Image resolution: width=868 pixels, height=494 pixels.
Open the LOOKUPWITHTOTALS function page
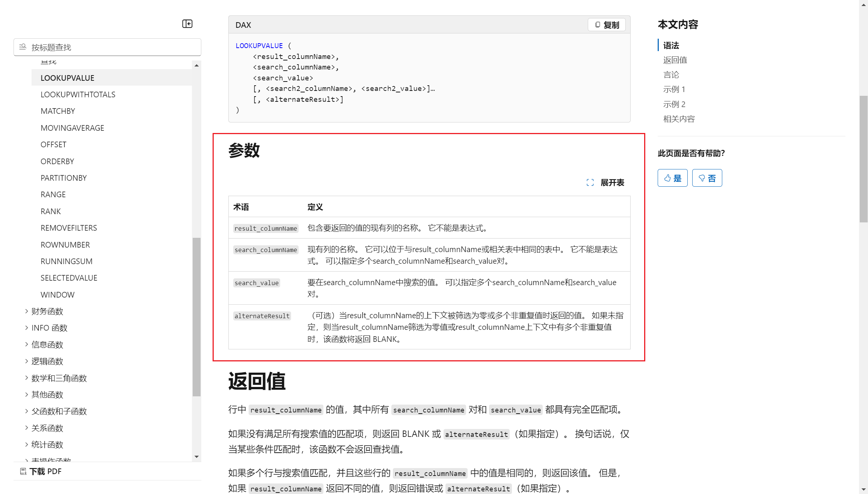click(x=78, y=95)
